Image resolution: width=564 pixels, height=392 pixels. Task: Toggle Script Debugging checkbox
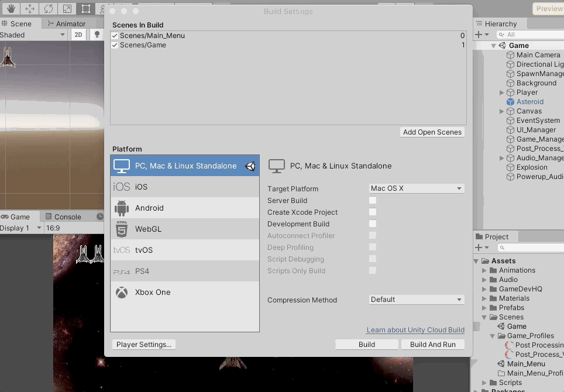(373, 259)
